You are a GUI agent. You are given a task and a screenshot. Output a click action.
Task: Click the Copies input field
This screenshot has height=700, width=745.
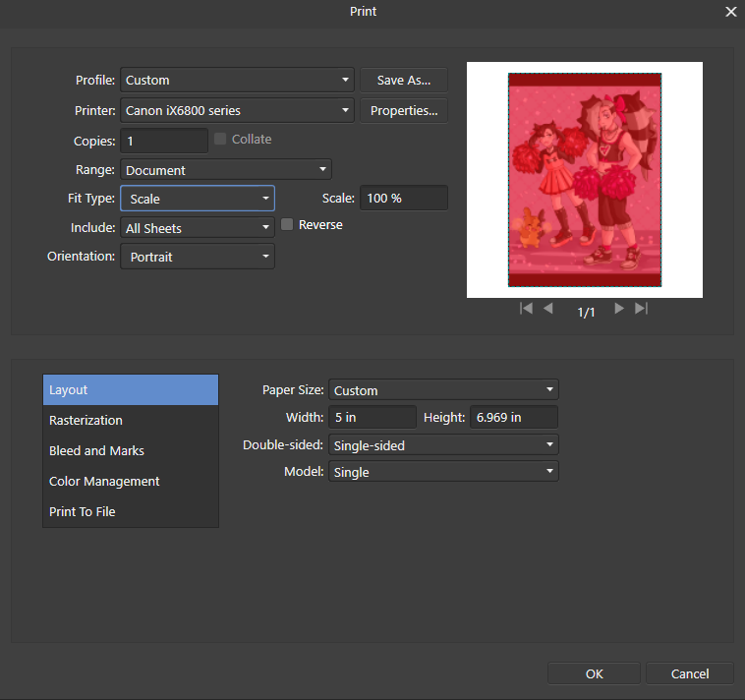click(x=164, y=141)
